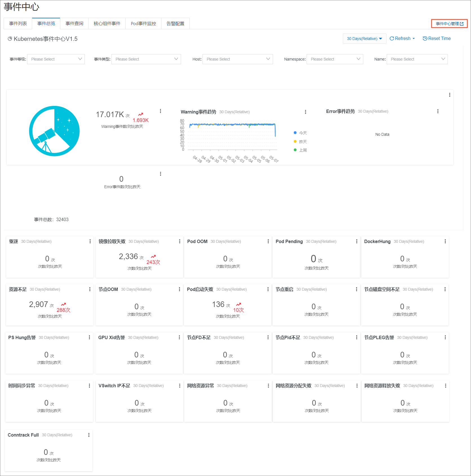Image resolution: width=471 pixels, height=476 pixels.
Task: Click the Kubernetes事件中心V1.5 dashboard title
Action: (46, 39)
